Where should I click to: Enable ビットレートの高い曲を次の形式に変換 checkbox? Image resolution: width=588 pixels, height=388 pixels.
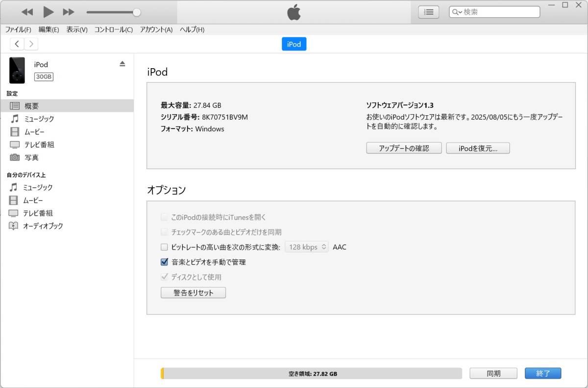click(x=164, y=247)
